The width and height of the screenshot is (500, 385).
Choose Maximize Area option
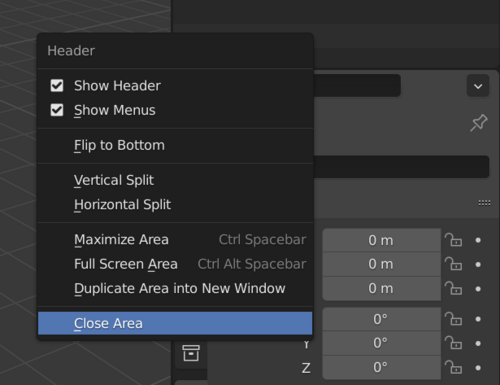pyautogui.click(x=175, y=240)
